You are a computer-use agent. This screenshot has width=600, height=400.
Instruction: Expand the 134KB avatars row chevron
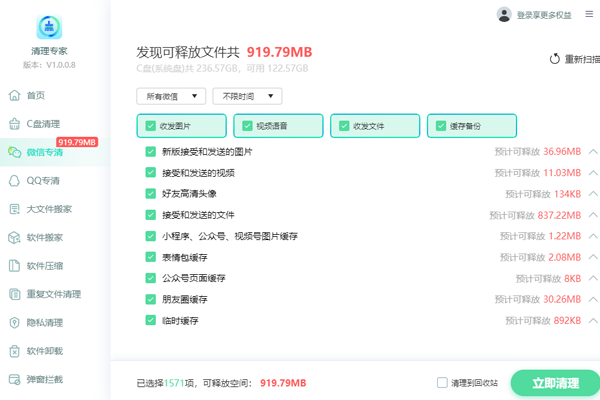[593, 194]
